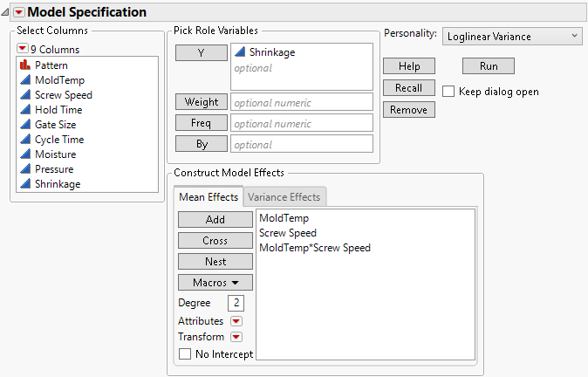Image resolution: width=588 pixels, height=377 pixels.
Task: Click the Degree value field
Action: [236, 303]
